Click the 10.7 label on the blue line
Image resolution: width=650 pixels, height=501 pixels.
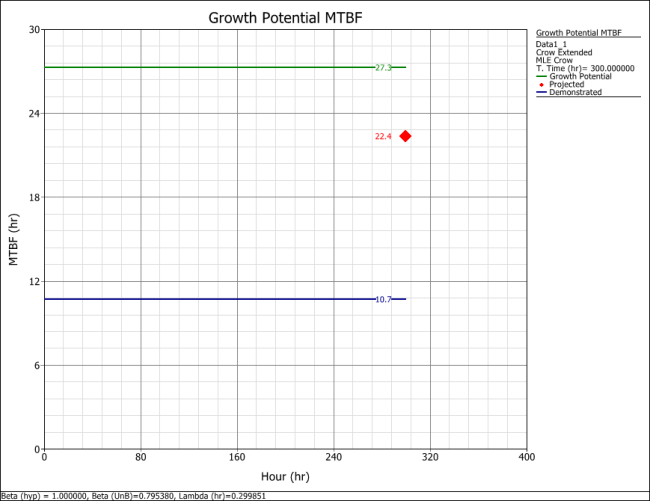383,300
